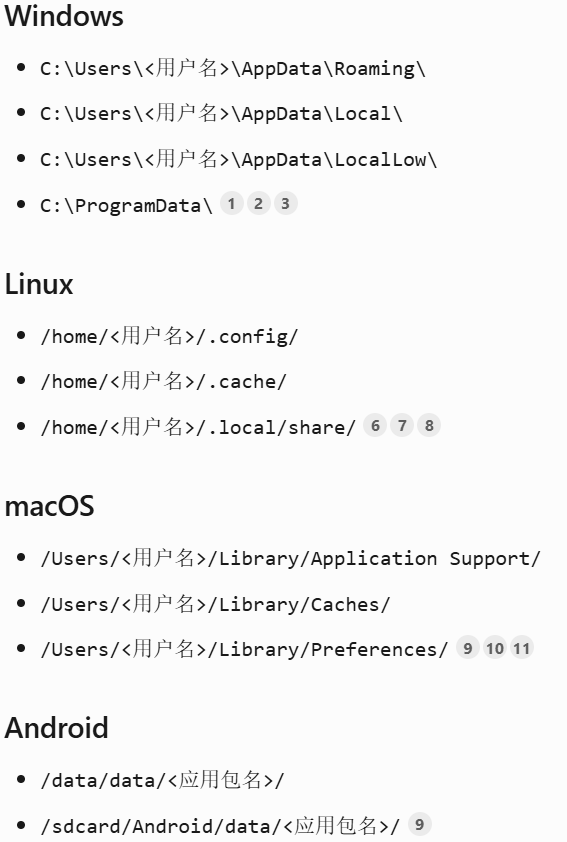Viewport: 567px width, 842px height.
Task: Open citation badge 7 in Linux section
Action: coord(402,426)
